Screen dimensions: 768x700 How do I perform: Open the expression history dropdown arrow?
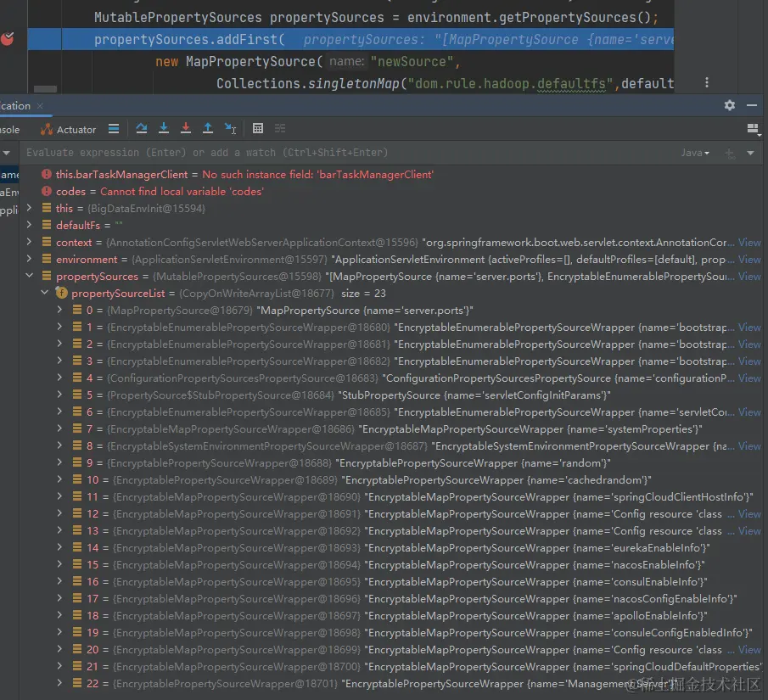coord(750,153)
